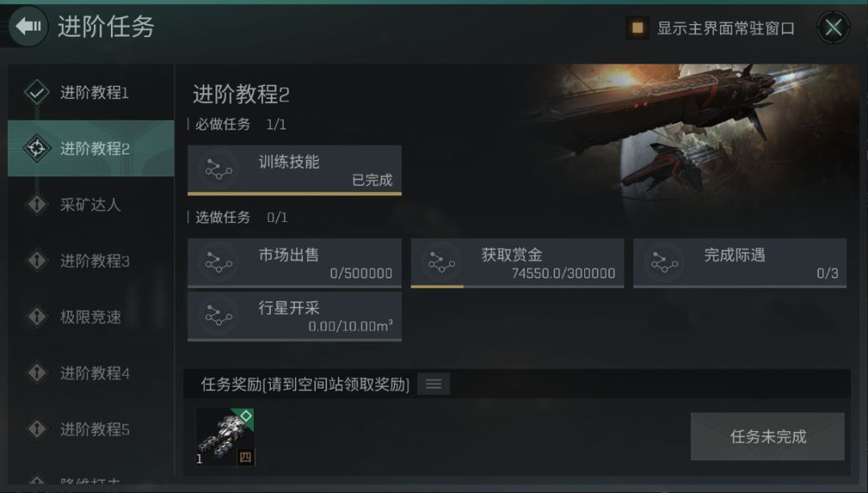Click the back arrow icon beside 进阶任务
Viewport: 868px width, 493px height.
(28, 26)
